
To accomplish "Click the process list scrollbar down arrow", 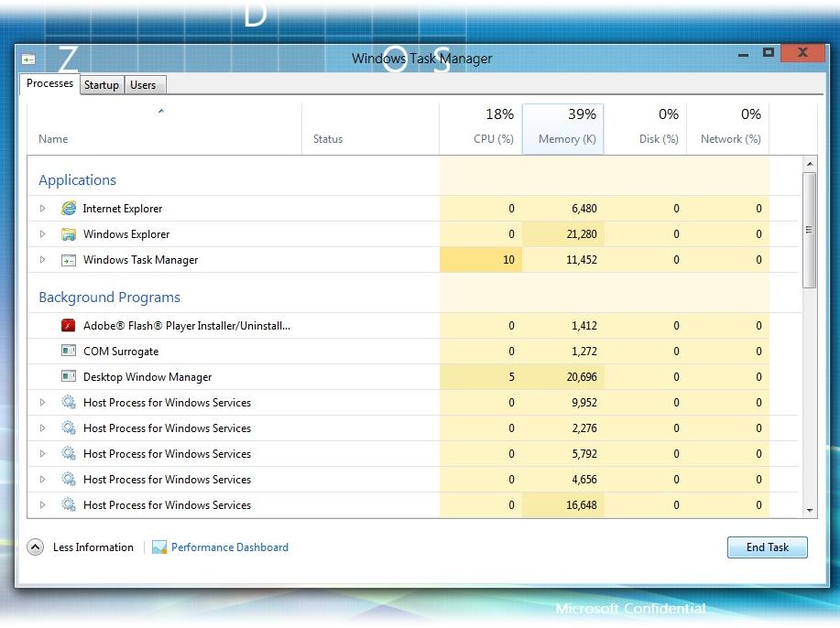I will (810, 511).
